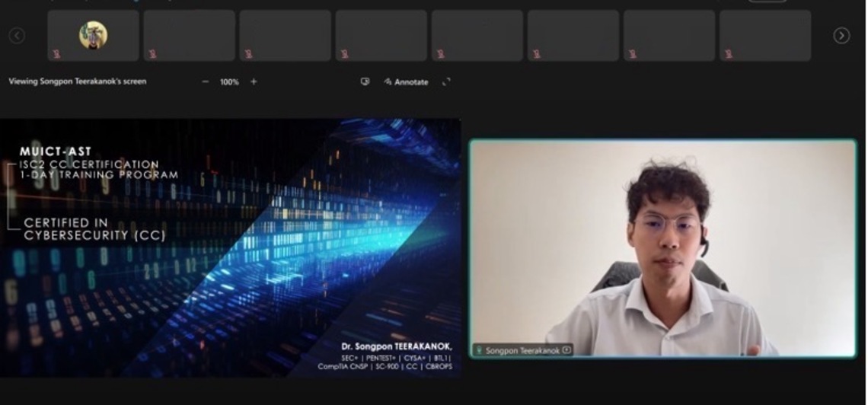868x405 pixels.
Task: Click the muted mic icon on last participant tile
Action: (729, 53)
